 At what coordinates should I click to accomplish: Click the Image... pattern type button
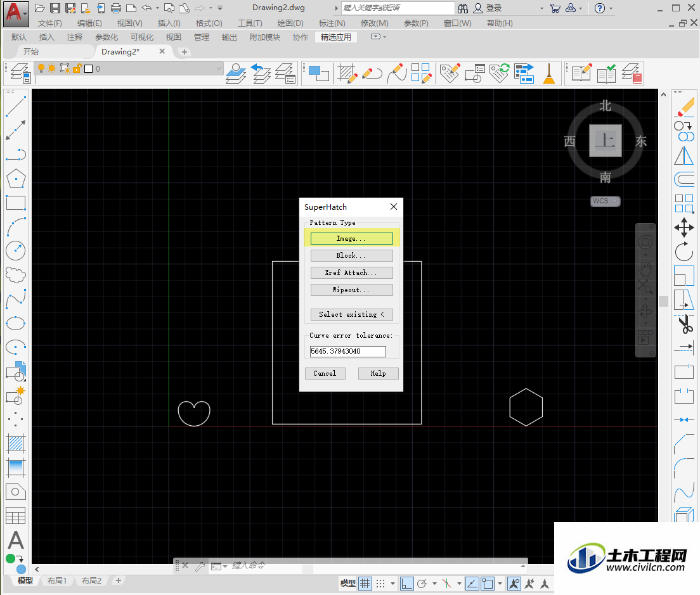tap(352, 239)
